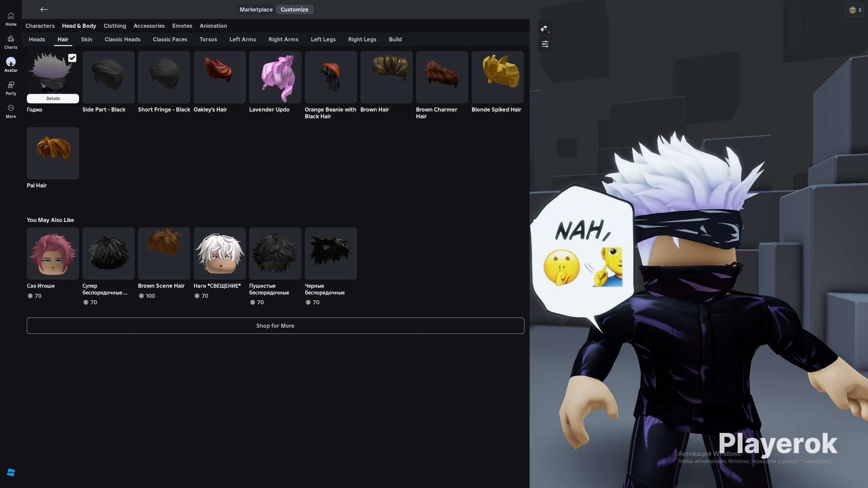Switch to the Build tab
The image size is (868, 488).
[395, 40]
